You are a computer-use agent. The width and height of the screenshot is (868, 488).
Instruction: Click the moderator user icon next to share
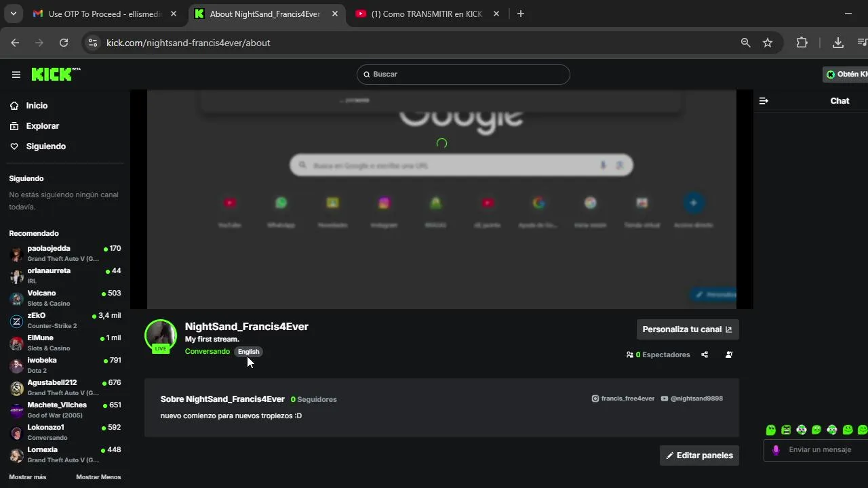coord(729,354)
